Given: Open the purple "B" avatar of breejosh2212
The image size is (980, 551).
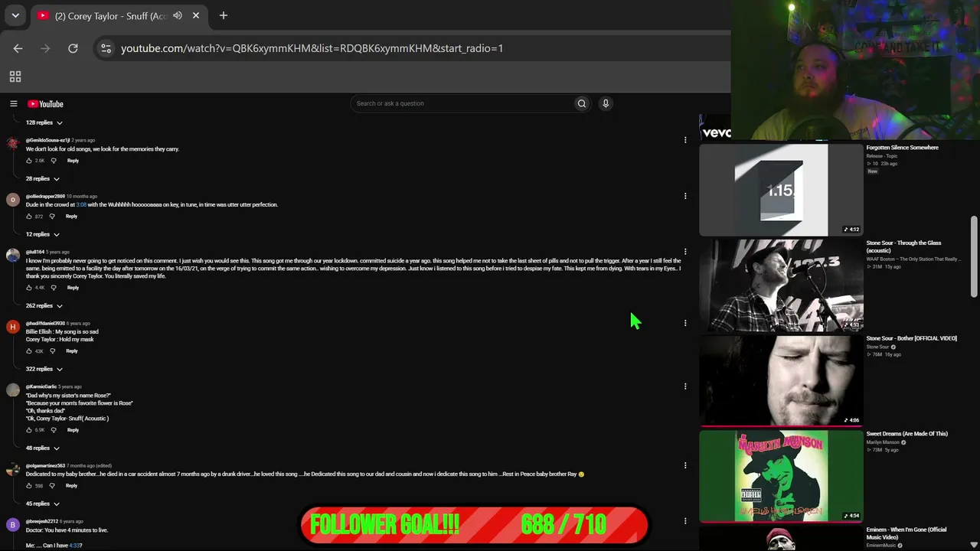Looking at the screenshot, I should pyautogui.click(x=12, y=525).
